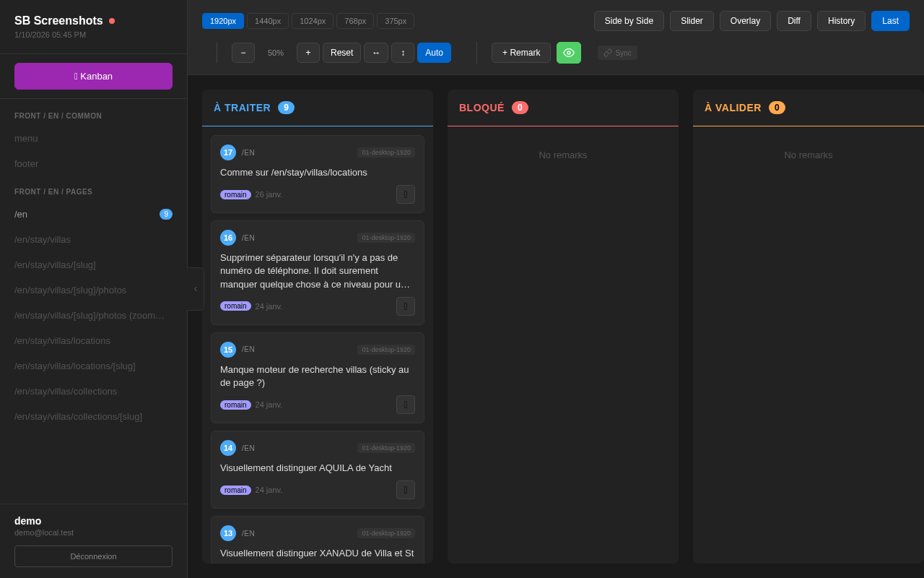Viewport: 924px width, 578px height.
Task: Open the Kanban board button
Action: 93,76
